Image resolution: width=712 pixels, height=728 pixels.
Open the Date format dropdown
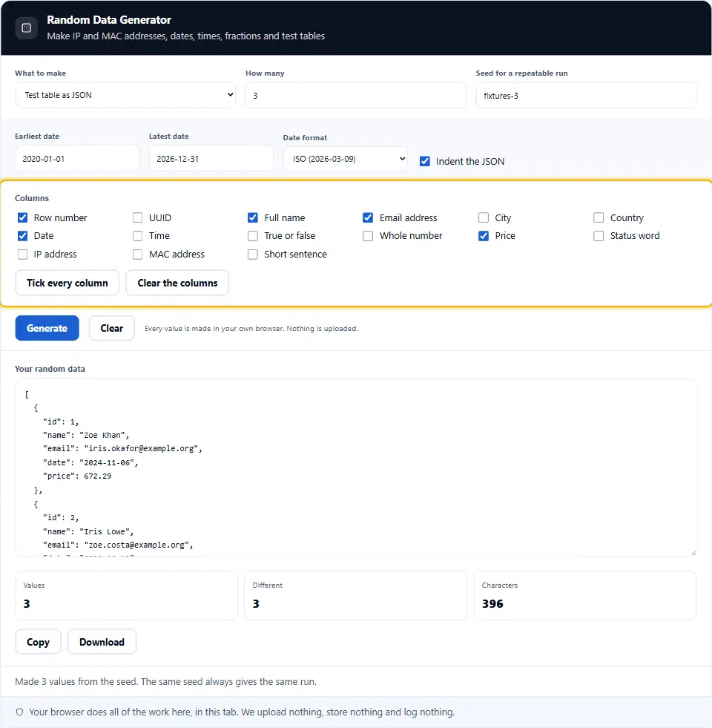[x=346, y=159]
